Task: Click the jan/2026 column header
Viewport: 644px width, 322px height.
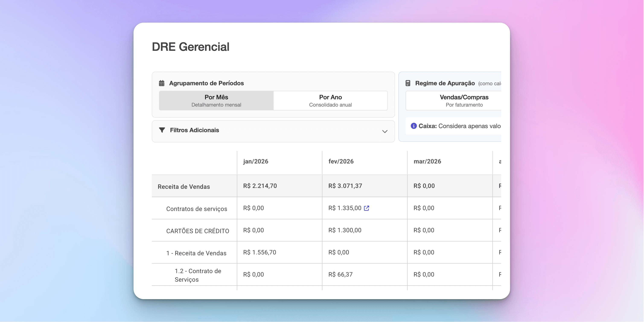Action: (x=255, y=161)
